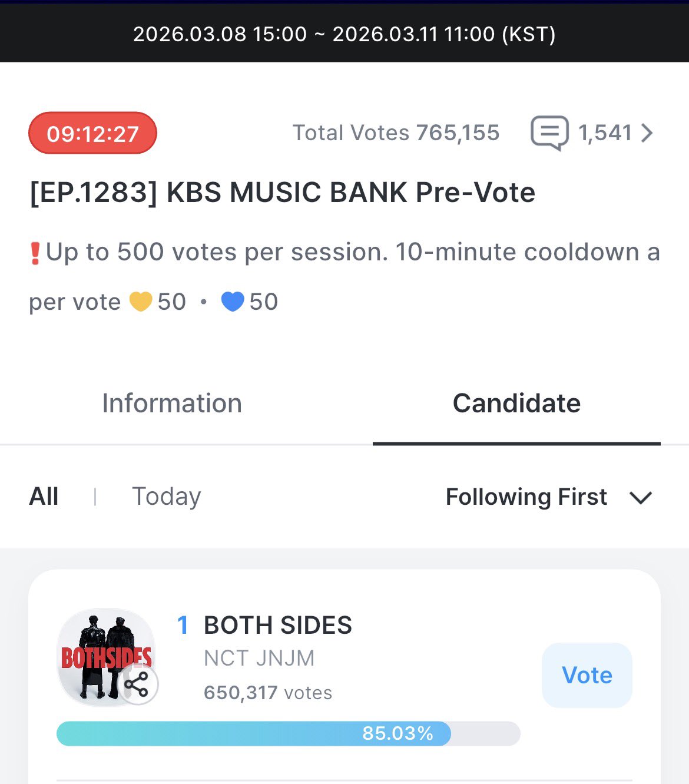
Task: Tap the blue heart currency icon
Action: coord(233,302)
